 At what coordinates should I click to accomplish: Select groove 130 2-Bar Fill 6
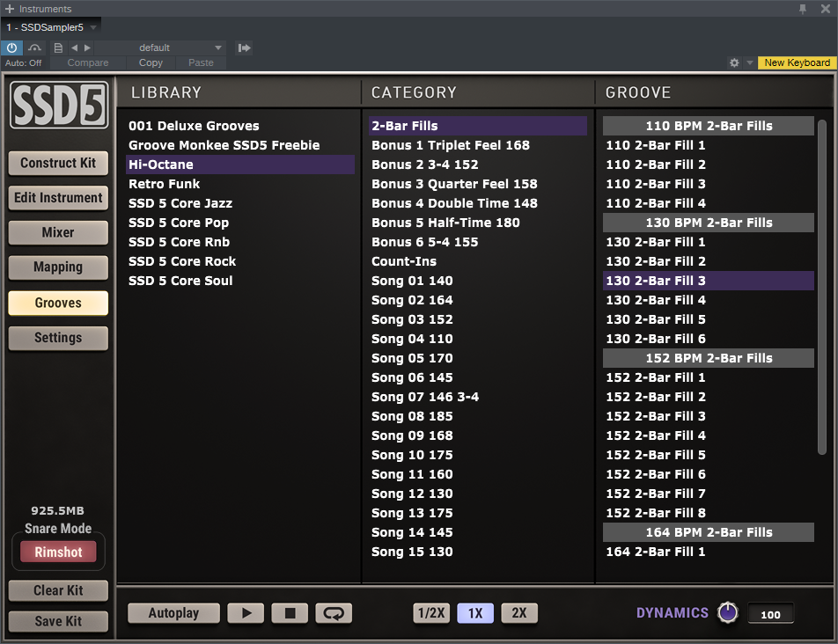click(708, 339)
